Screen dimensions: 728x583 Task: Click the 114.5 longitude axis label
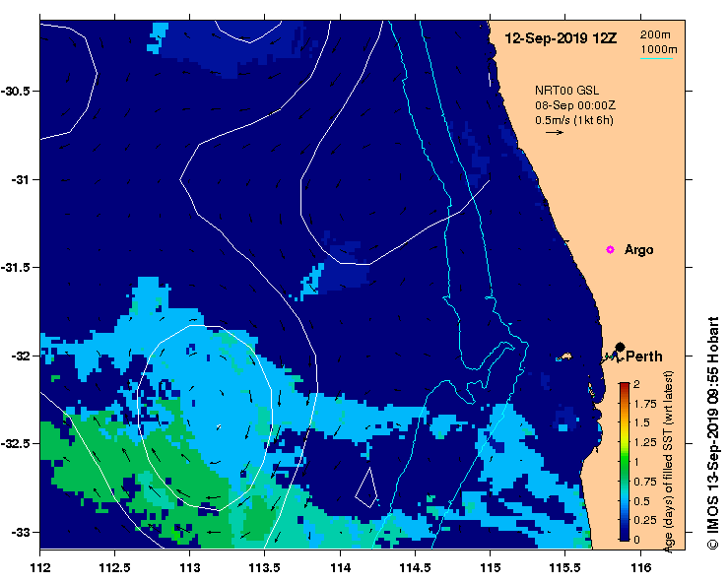point(415,567)
